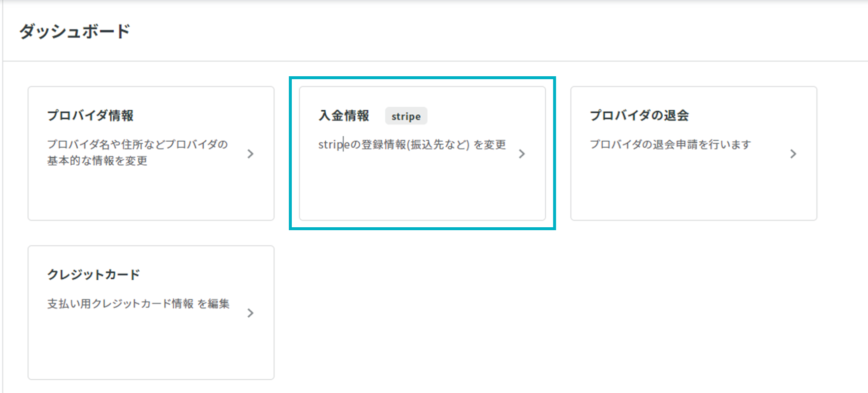Select the クレジットカード heading
The width and height of the screenshot is (868, 393).
click(x=93, y=274)
